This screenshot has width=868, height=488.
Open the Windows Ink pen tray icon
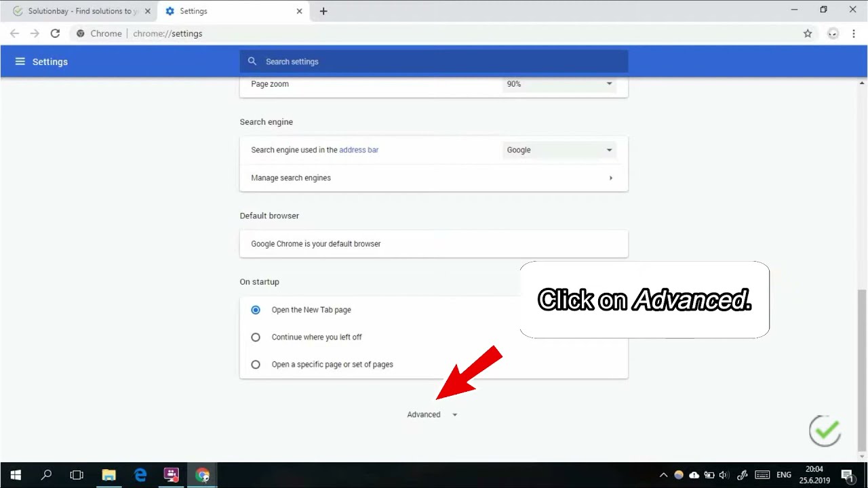(x=742, y=475)
